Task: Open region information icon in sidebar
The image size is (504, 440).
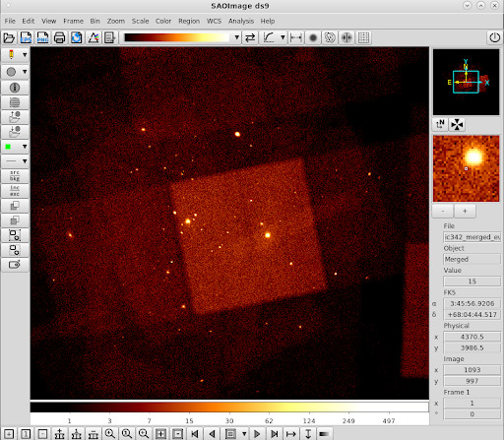Action: (15, 88)
